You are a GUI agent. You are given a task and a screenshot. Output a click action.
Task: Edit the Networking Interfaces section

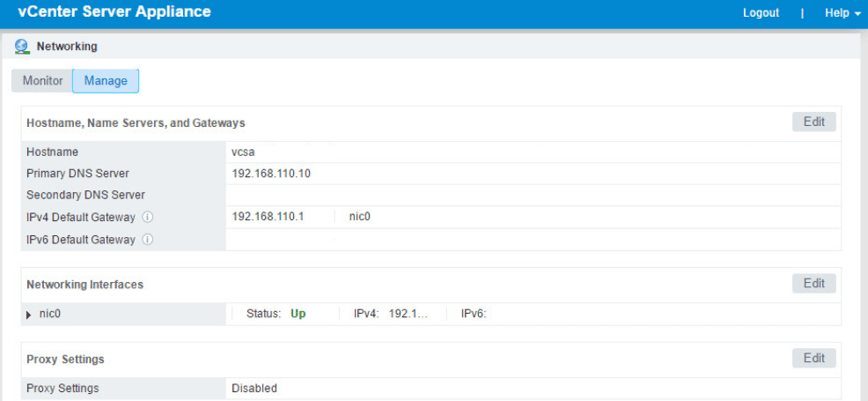pos(813,283)
